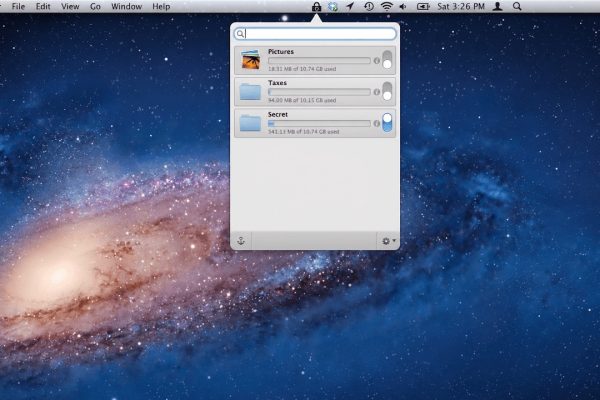Click the Secret usage progress bar

319,123
